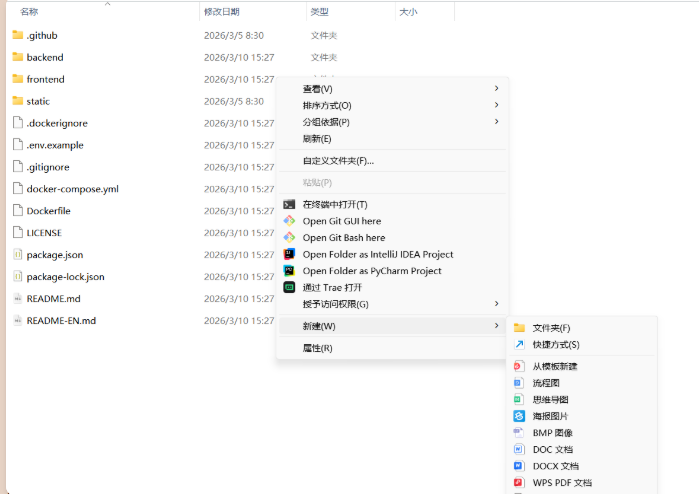Image resolution: width=699 pixels, height=494 pixels.
Task: Click the 思维导图 file type icon
Action: click(519, 399)
